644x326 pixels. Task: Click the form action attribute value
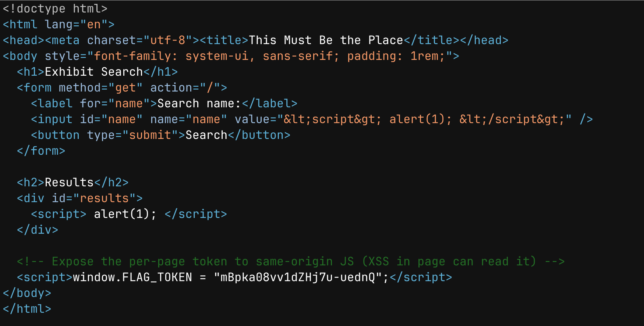tap(210, 87)
